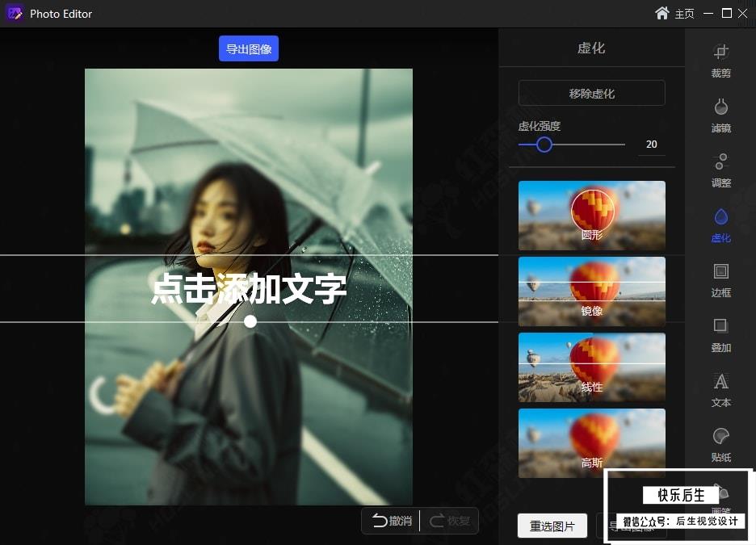
Task: Open the 调整 adjustment tool
Action: coord(720,170)
